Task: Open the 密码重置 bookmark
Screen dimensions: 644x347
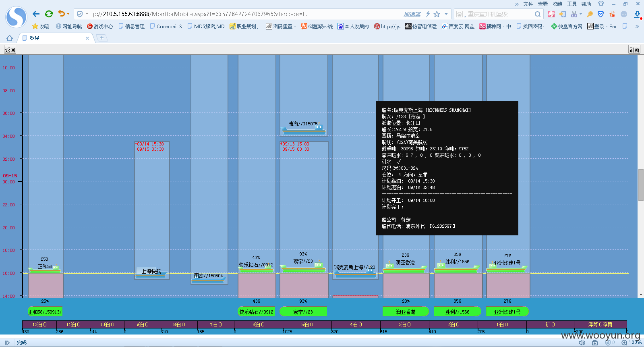Action: [281, 26]
